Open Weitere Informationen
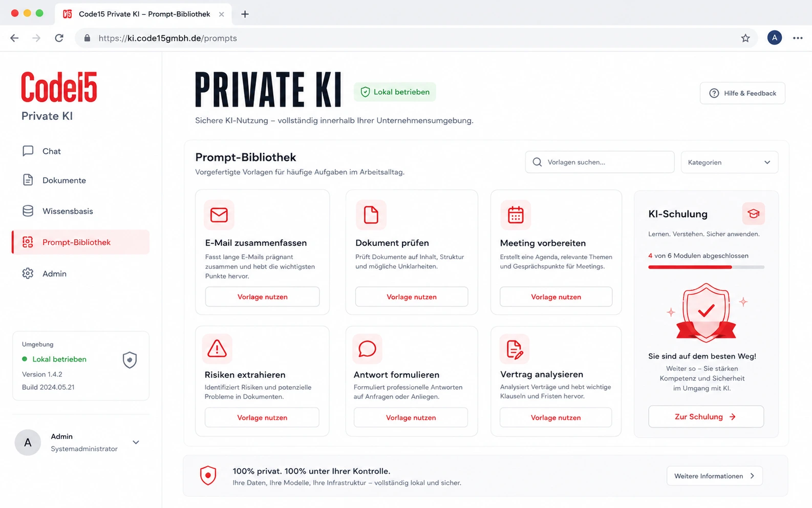The image size is (812, 508). pyautogui.click(x=715, y=476)
